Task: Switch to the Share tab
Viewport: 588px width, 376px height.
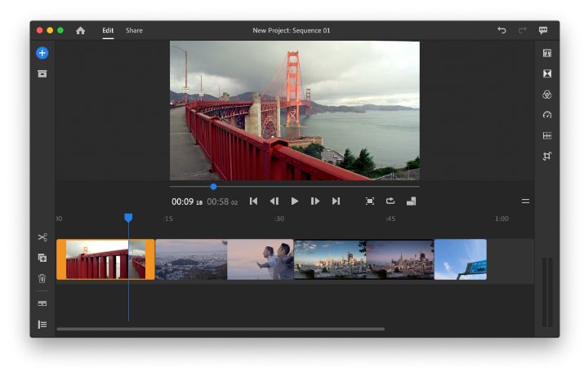Action: coord(134,30)
